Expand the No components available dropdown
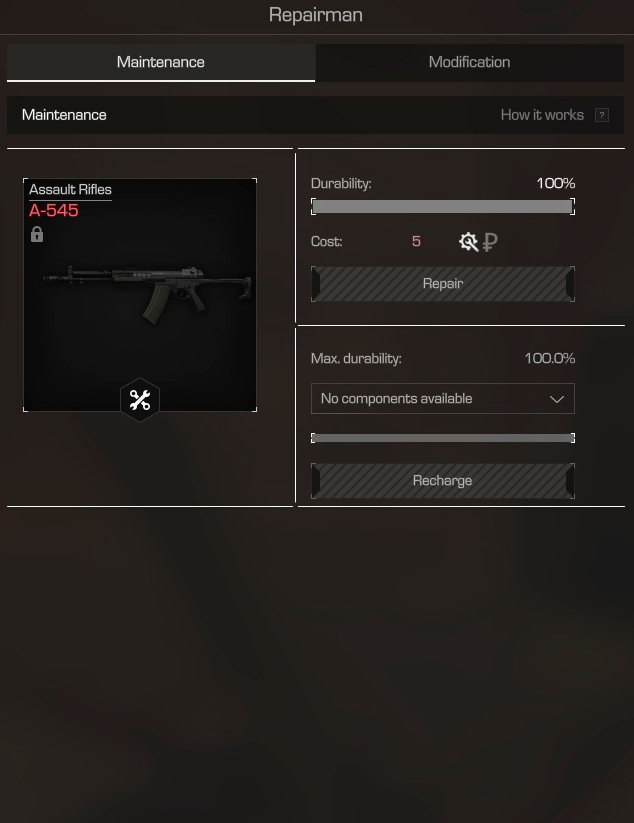 [443, 398]
